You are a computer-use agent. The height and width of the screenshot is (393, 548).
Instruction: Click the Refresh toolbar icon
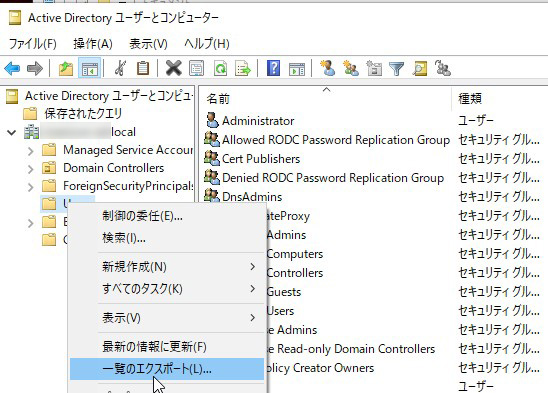(220, 68)
